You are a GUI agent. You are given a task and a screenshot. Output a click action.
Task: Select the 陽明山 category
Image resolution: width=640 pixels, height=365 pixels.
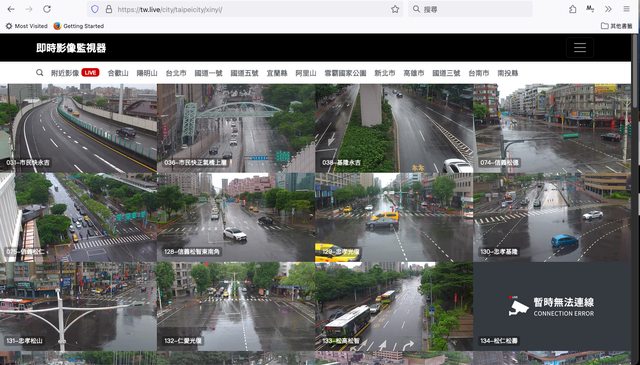(x=147, y=73)
